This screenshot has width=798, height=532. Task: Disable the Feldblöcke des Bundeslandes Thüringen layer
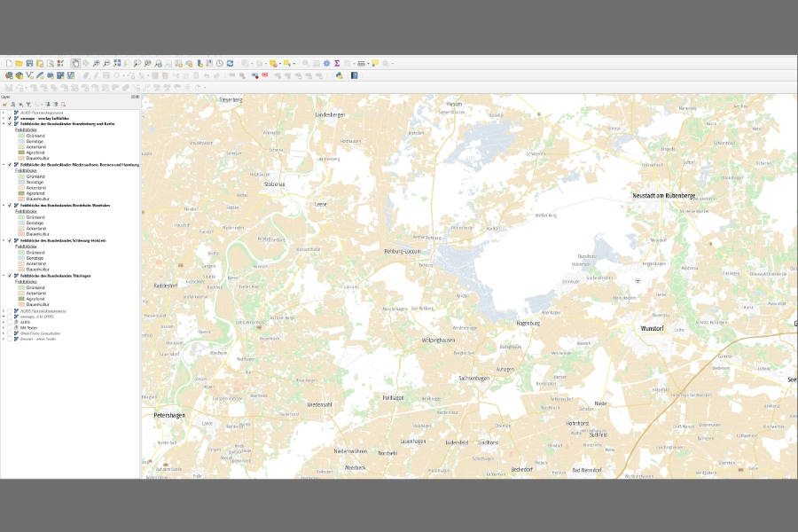pyautogui.click(x=10, y=276)
